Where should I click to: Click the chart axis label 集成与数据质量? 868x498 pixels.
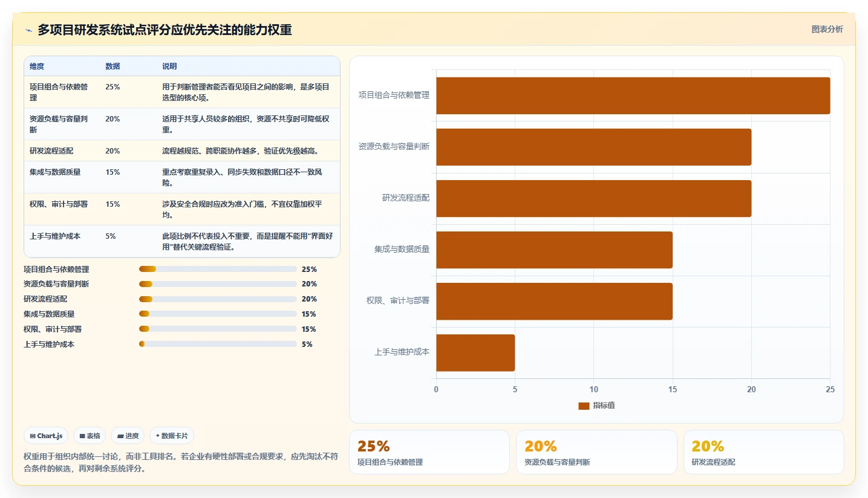(x=402, y=249)
